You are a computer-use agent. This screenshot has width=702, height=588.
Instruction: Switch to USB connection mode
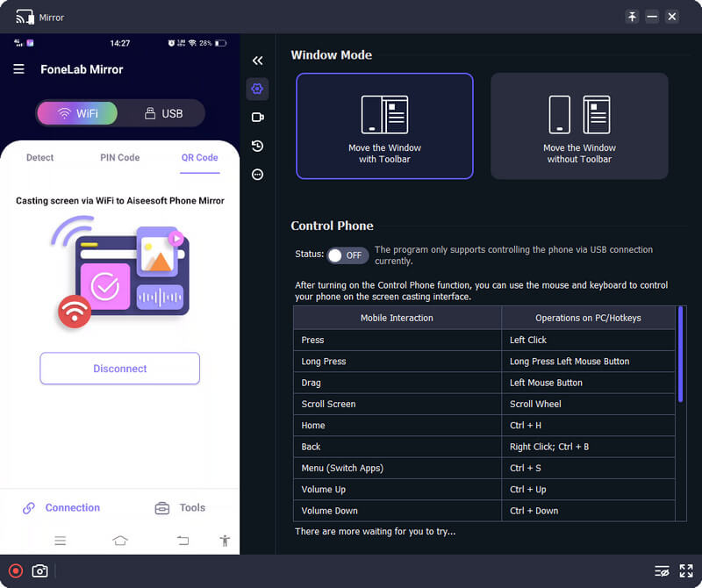tap(162, 113)
